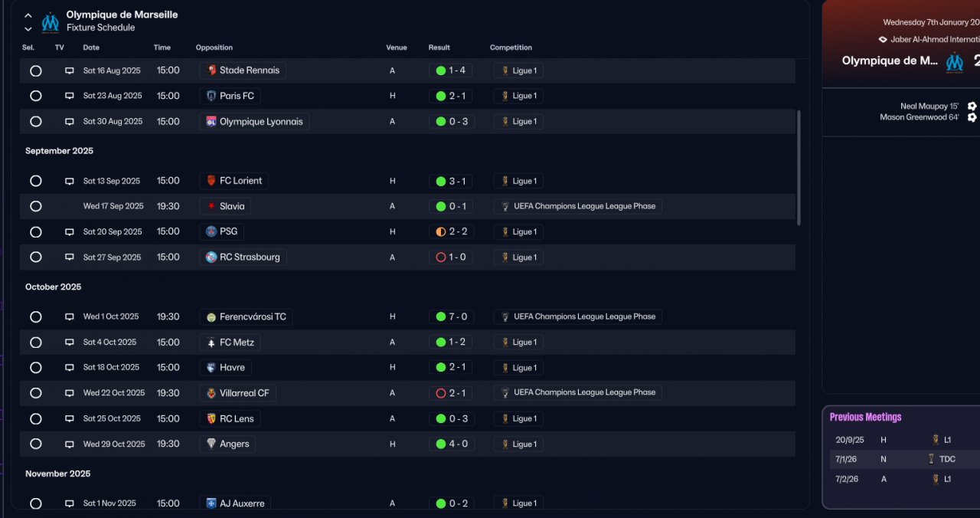Click the Opposition column header
Image resolution: width=980 pixels, height=518 pixels.
214,48
